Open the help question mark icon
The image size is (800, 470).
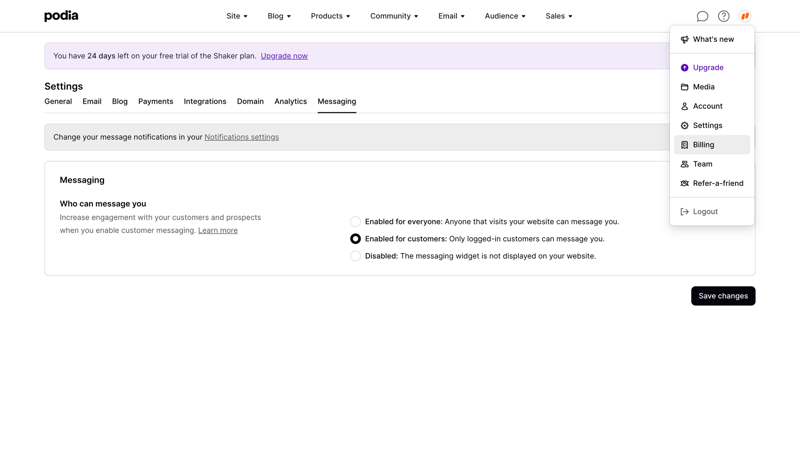(x=723, y=16)
